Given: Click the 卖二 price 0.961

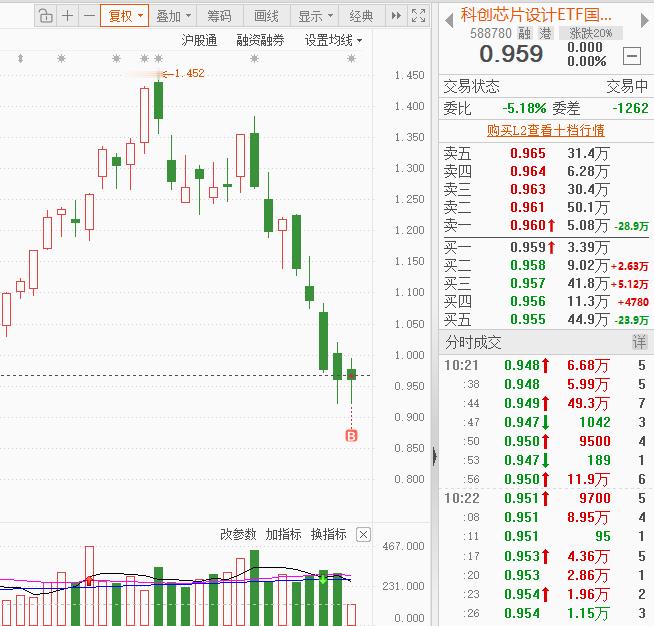Looking at the screenshot, I should click(x=528, y=207).
